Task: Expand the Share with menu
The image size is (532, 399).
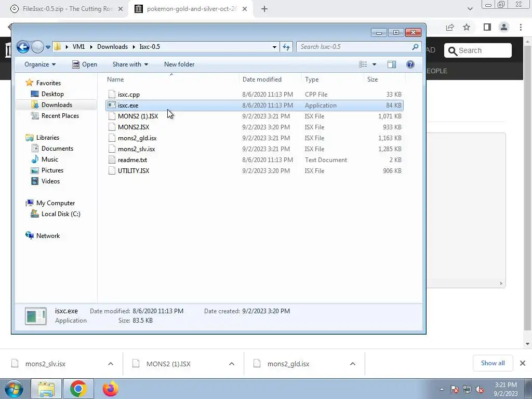Action: pyautogui.click(x=130, y=64)
